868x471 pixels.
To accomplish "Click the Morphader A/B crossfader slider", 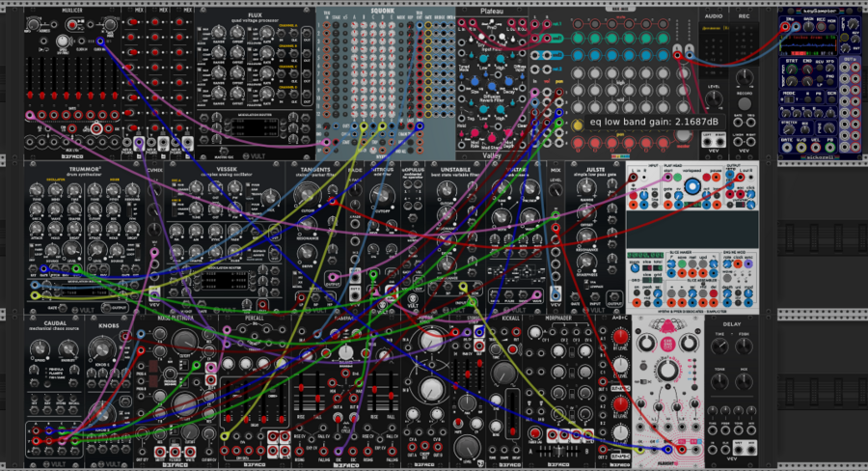I will point(559,451).
